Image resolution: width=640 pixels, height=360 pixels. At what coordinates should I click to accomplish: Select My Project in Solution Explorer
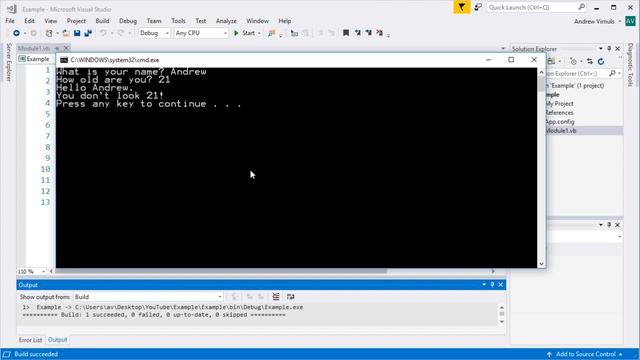click(559, 104)
